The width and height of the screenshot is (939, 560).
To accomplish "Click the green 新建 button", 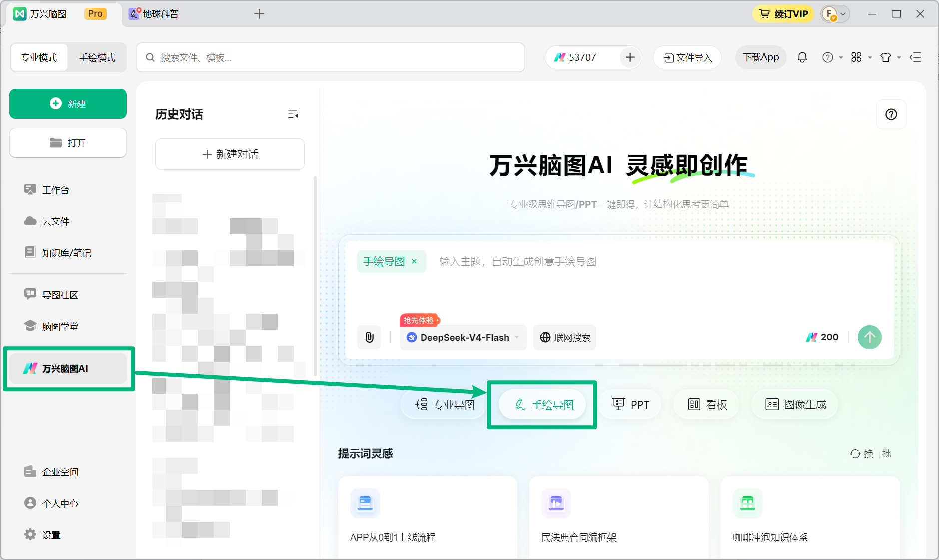I will click(x=68, y=104).
